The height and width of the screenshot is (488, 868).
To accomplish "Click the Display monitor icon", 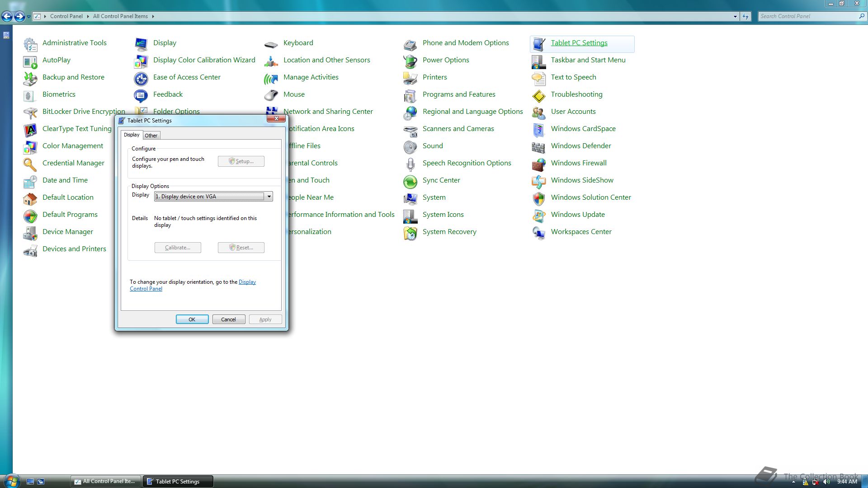I will point(141,44).
